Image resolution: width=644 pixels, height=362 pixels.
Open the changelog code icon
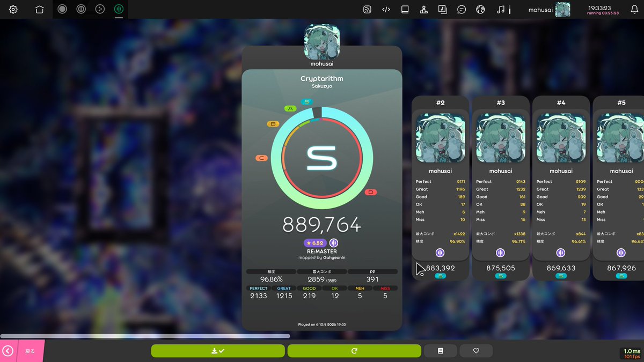[386, 9]
